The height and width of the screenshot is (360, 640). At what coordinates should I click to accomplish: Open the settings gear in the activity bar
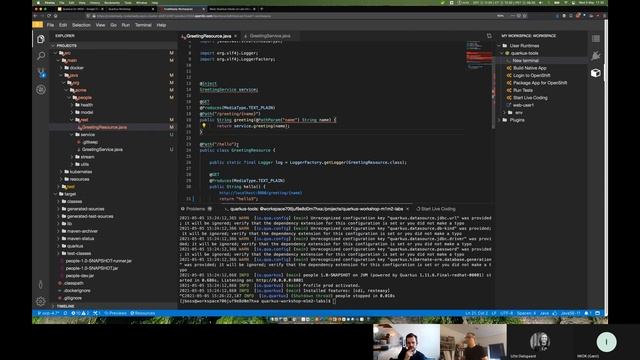41,301
